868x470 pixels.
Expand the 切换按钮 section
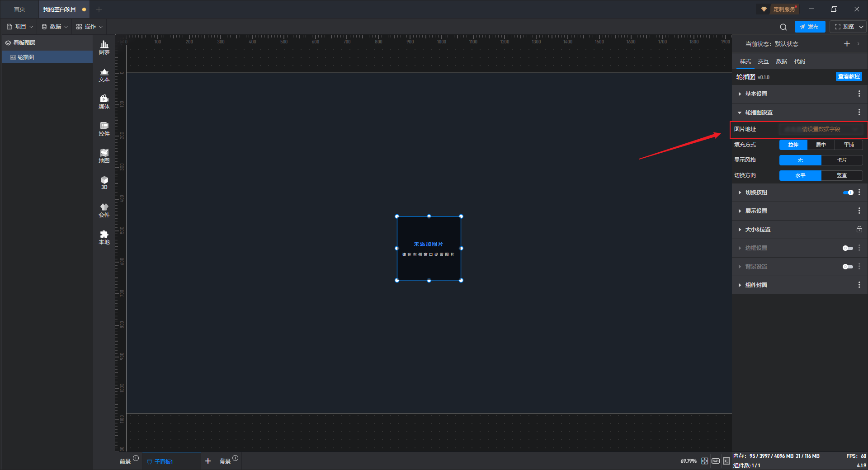(740, 193)
